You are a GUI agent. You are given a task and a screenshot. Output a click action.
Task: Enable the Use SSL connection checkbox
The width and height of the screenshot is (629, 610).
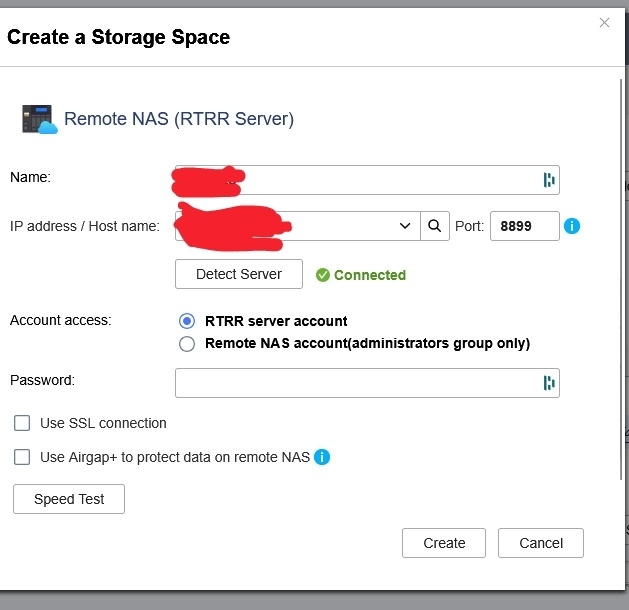click(22, 423)
